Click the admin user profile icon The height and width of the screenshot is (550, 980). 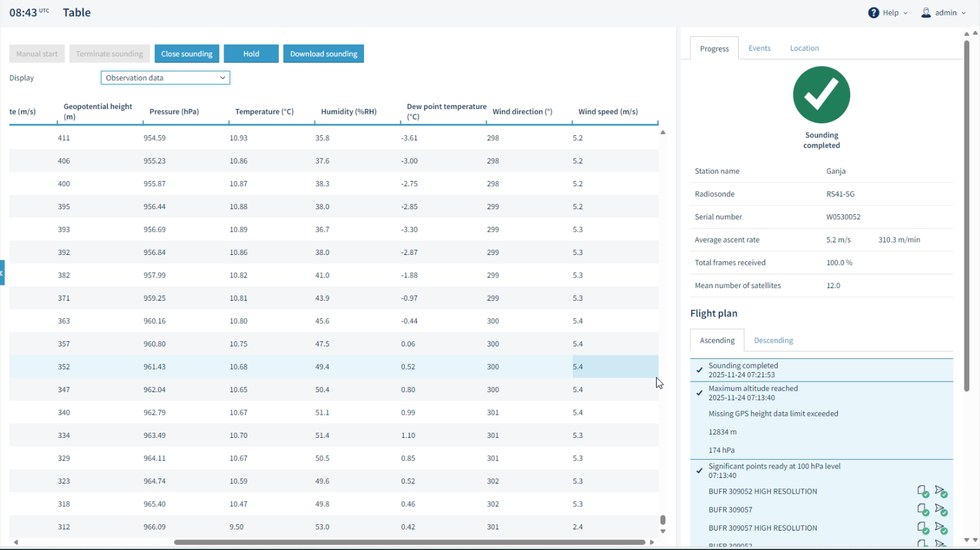click(x=925, y=13)
